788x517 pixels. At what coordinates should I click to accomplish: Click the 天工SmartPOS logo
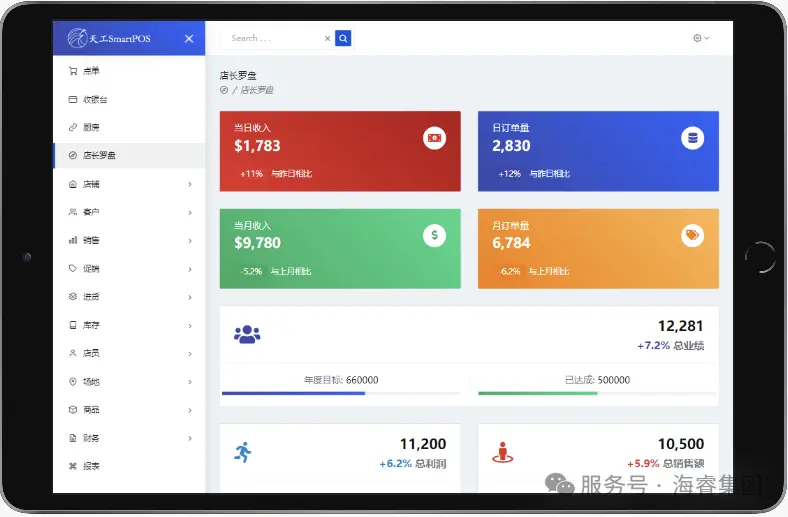pos(109,39)
